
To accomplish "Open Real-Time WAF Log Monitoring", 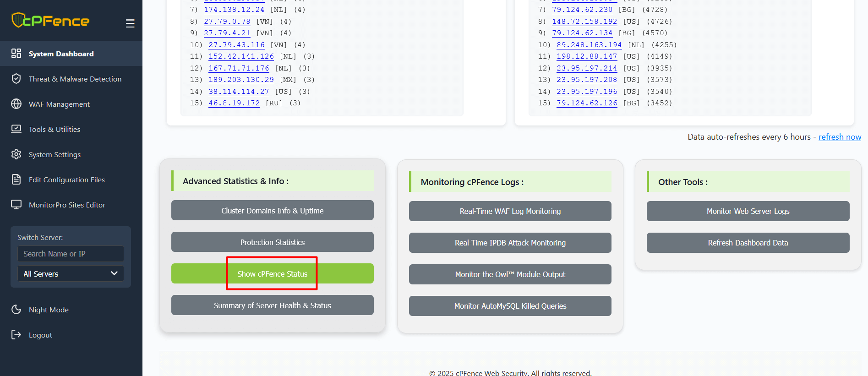I will point(510,211).
